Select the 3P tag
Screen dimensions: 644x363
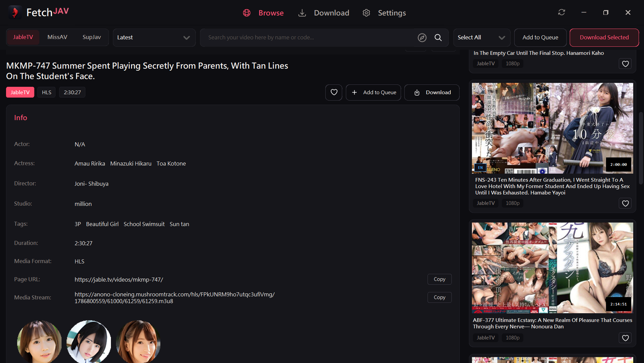(78, 224)
